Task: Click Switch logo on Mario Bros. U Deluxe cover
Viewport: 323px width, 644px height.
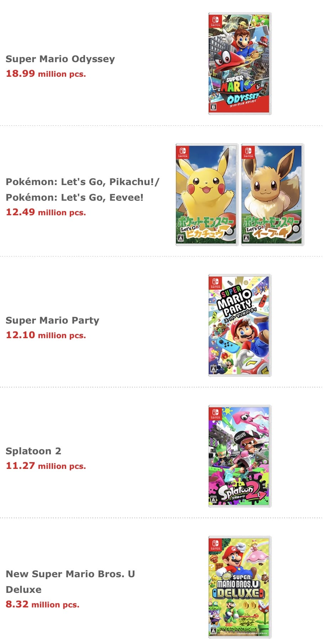Action: point(216,544)
